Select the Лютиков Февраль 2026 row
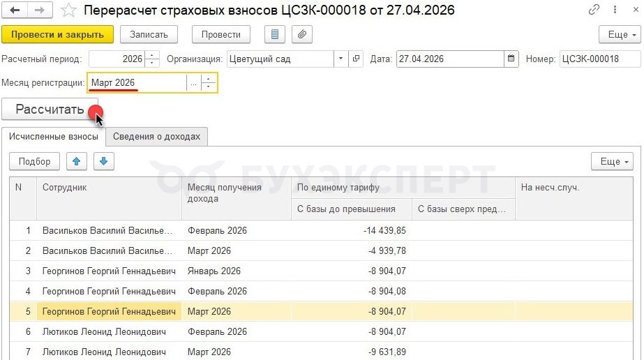 pos(105,331)
